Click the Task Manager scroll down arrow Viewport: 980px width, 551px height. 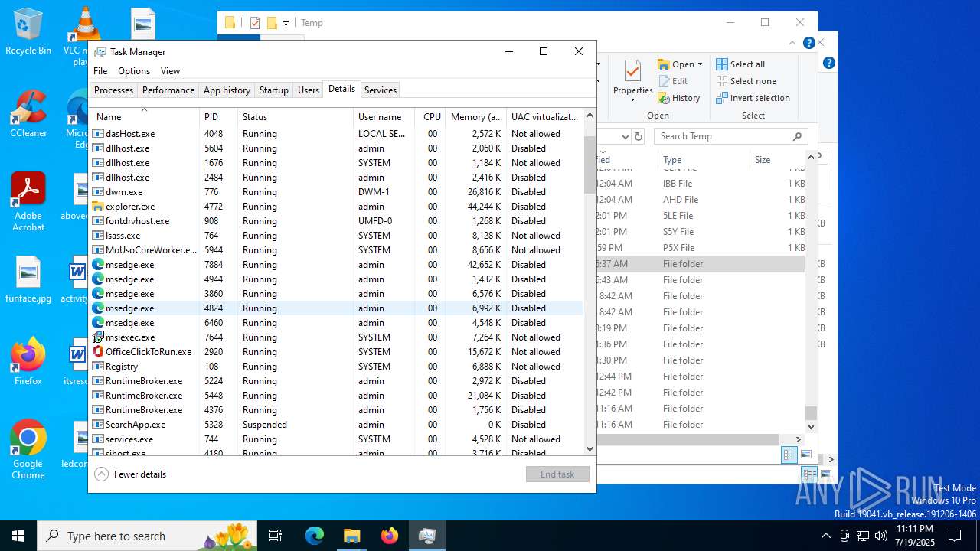[x=590, y=449]
